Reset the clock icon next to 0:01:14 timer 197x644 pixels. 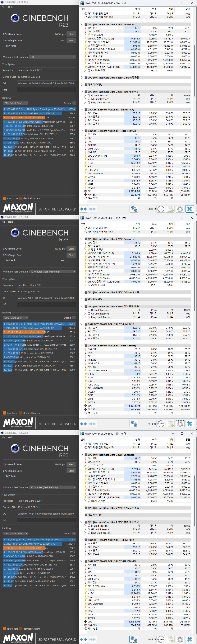(x=161, y=209)
